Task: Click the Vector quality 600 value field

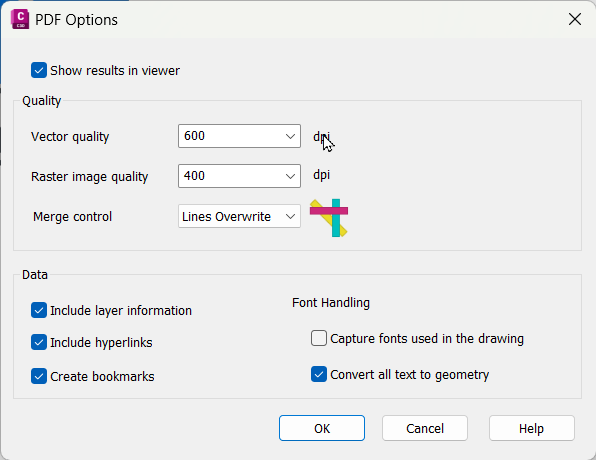Action: pos(230,136)
